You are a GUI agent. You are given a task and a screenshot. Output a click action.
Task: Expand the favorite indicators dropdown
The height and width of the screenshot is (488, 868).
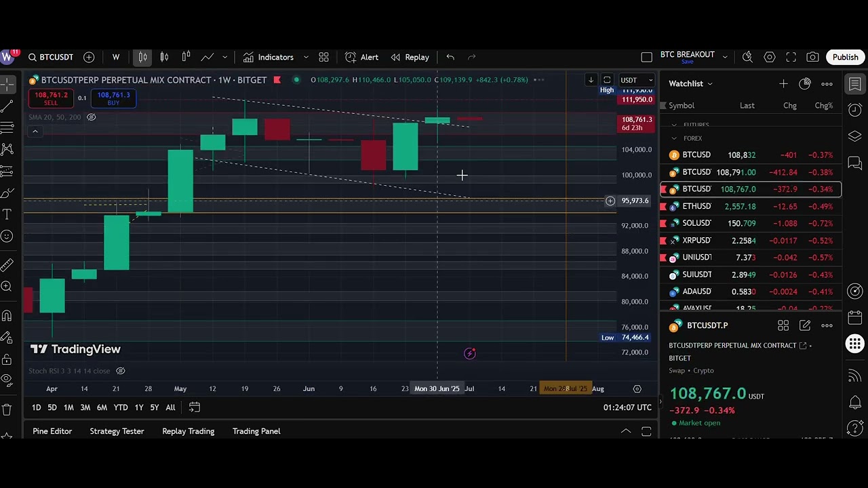tap(306, 58)
